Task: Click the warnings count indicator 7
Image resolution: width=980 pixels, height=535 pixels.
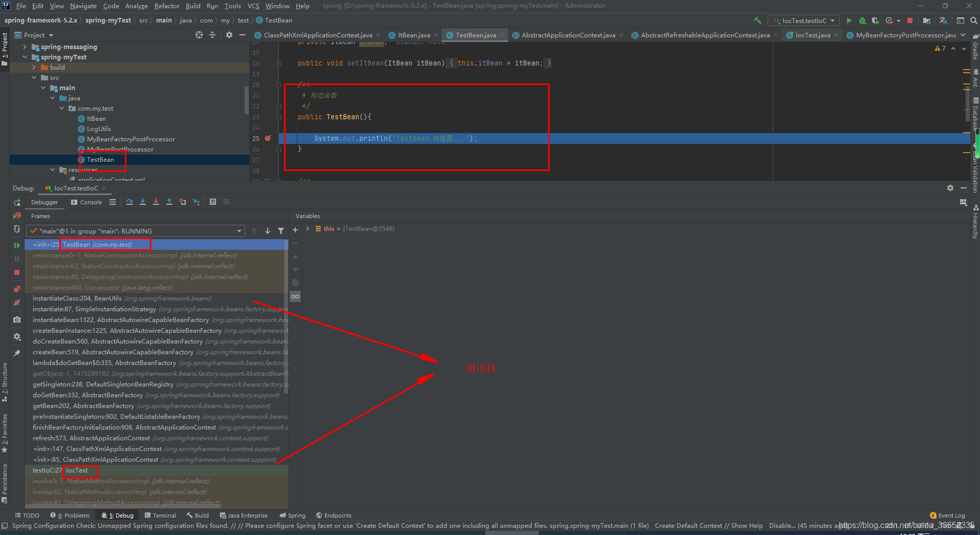Action: [x=941, y=48]
